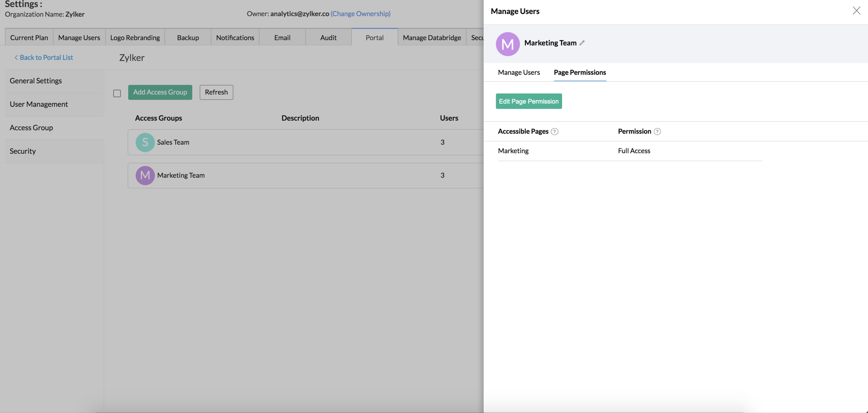Go to the Logo Rebranding tab
The height and width of the screenshot is (413, 868).
135,37
